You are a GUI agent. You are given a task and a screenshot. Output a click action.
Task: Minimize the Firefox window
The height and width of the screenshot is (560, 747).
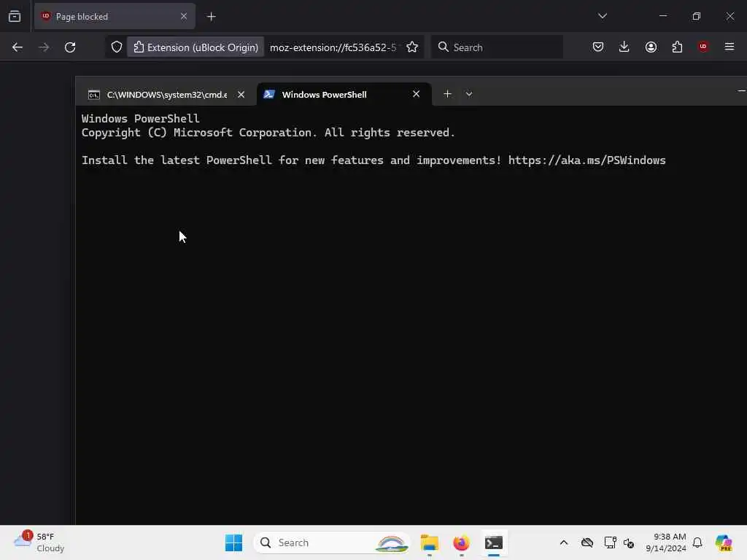662,16
